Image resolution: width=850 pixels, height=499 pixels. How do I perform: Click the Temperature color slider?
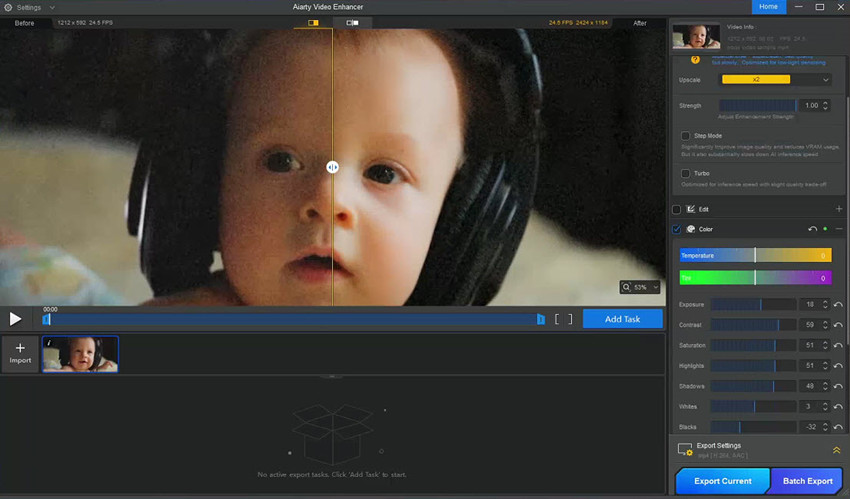click(755, 255)
